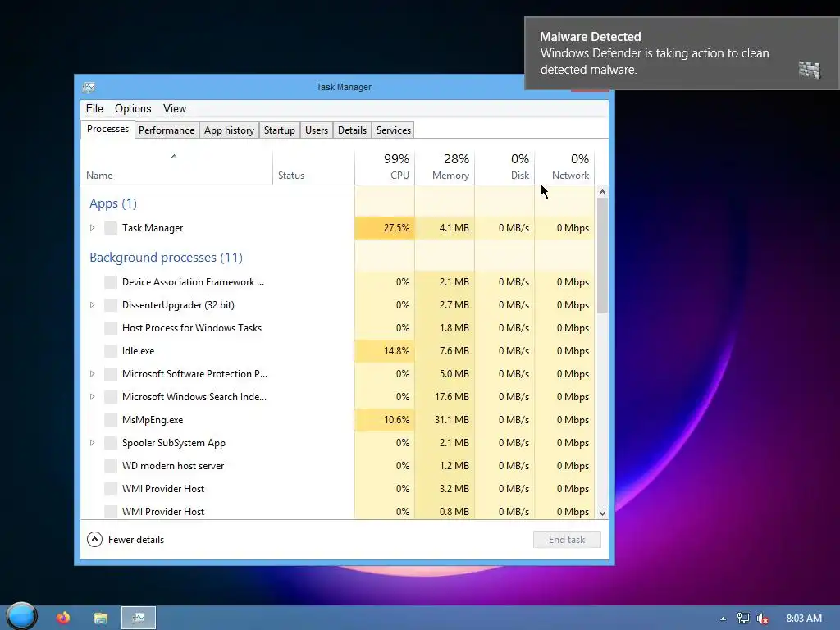Click the Task Manager taskbar button
The width and height of the screenshot is (840, 630).
tap(139, 618)
